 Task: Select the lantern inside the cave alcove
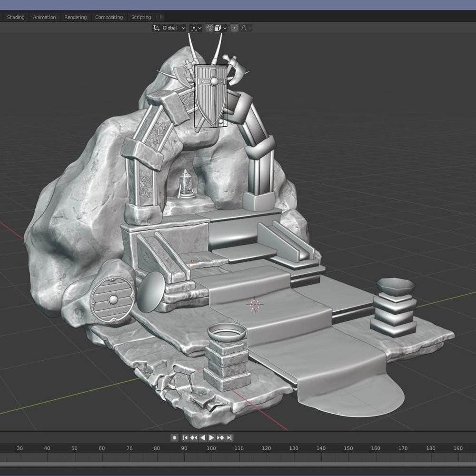186,184
